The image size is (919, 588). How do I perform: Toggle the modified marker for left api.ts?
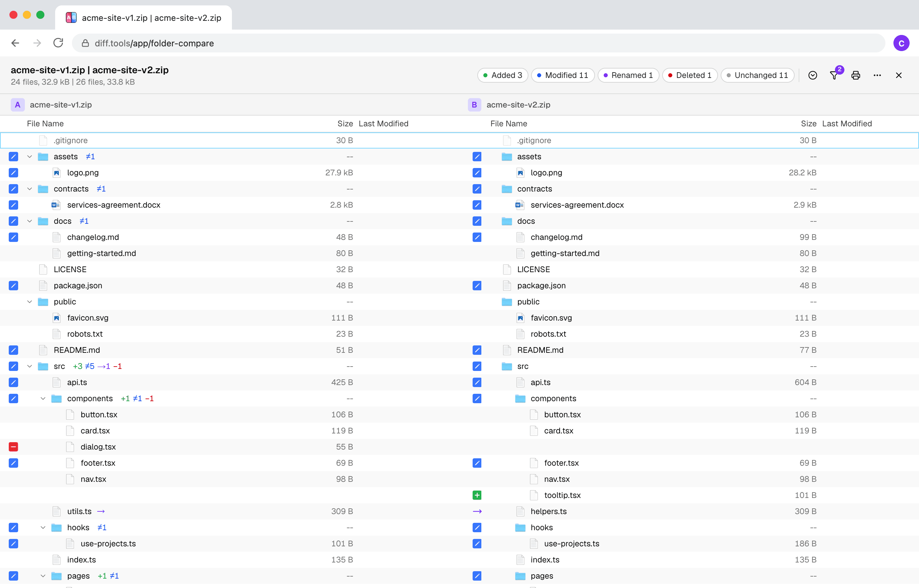[x=13, y=382]
